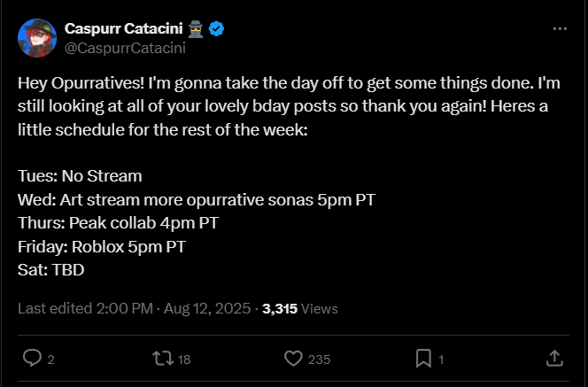Share the post via the share icon
Screen dimensions: 588x387
[x=555, y=358]
